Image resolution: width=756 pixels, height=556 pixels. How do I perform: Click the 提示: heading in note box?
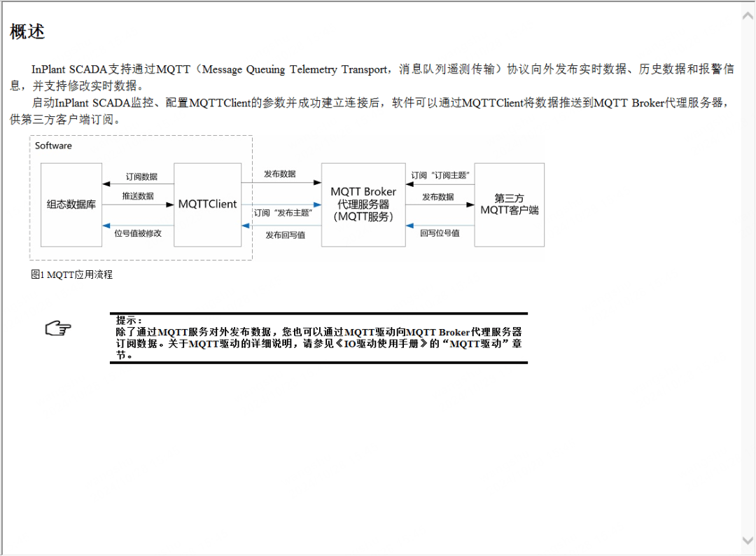point(129,320)
